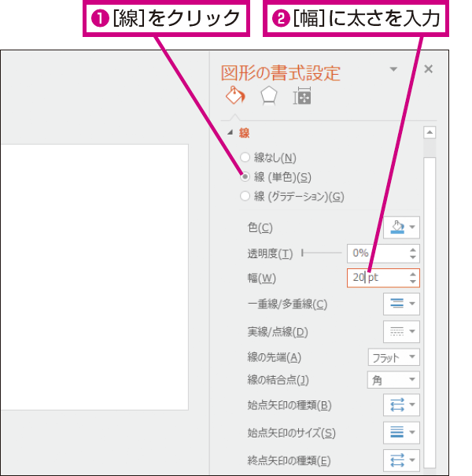Click the 終点矢印の種類 arrow type icon

point(397,460)
